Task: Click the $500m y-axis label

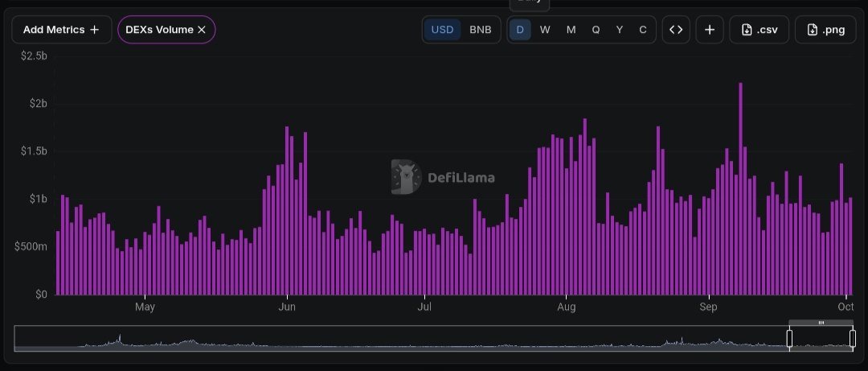Action: point(31,246)
